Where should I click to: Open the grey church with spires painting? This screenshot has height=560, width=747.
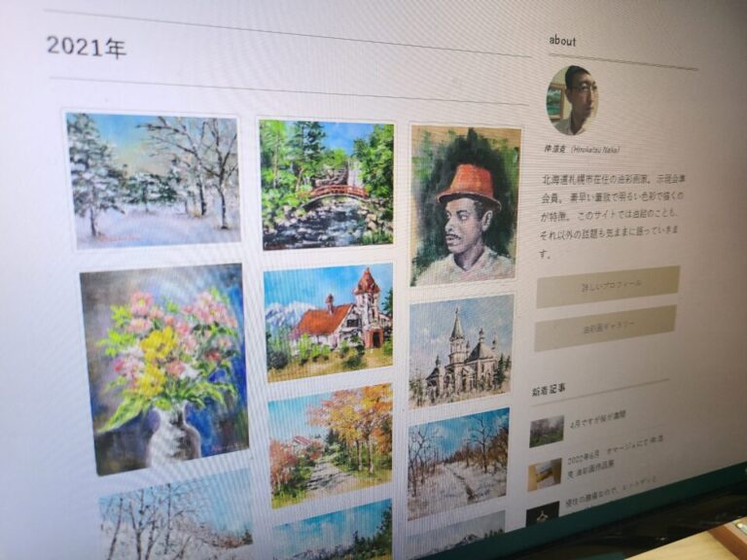[461, 351]
